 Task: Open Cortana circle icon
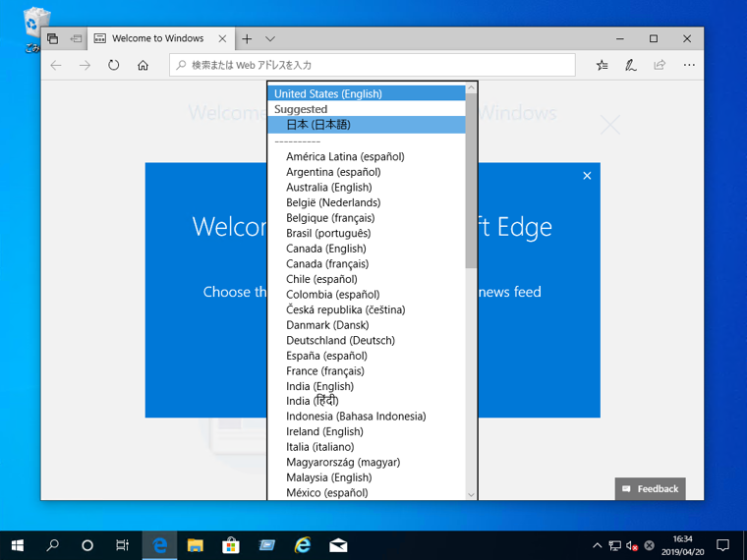click(x=87, y=545)
